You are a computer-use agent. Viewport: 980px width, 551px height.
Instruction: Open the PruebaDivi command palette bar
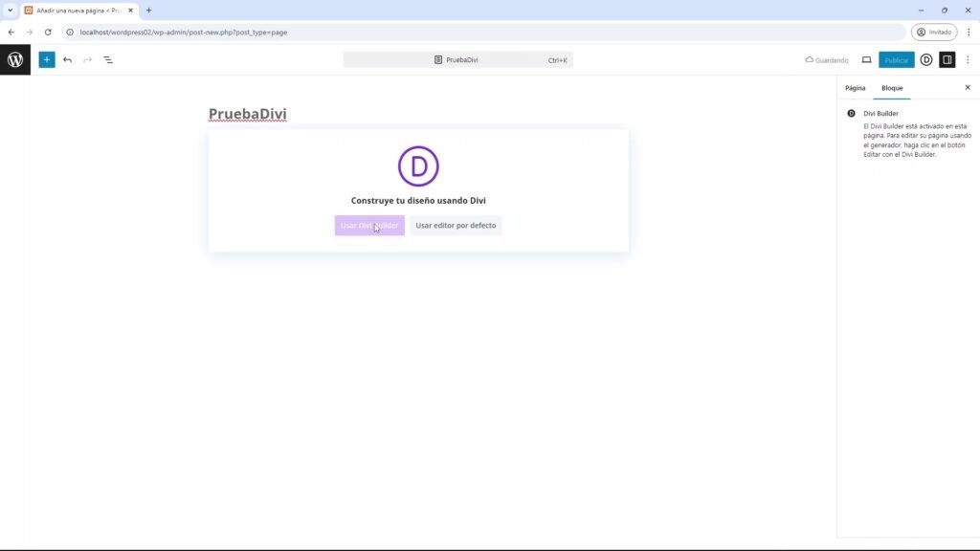[x=458, y=60]
